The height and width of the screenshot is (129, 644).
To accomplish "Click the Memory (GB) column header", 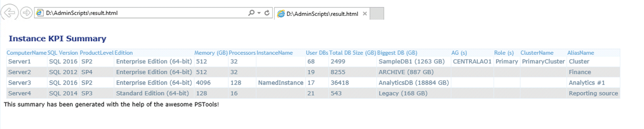I will coord(211,53).
